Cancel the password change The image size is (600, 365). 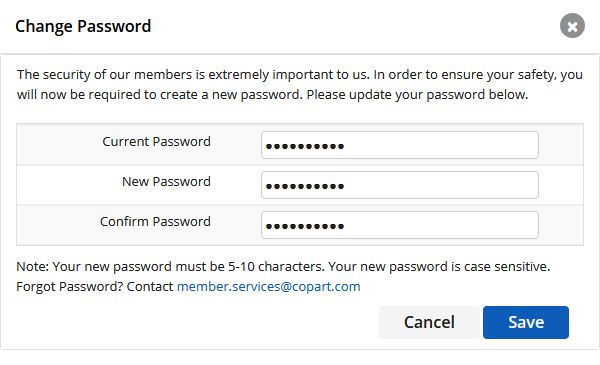coord(429,322)
